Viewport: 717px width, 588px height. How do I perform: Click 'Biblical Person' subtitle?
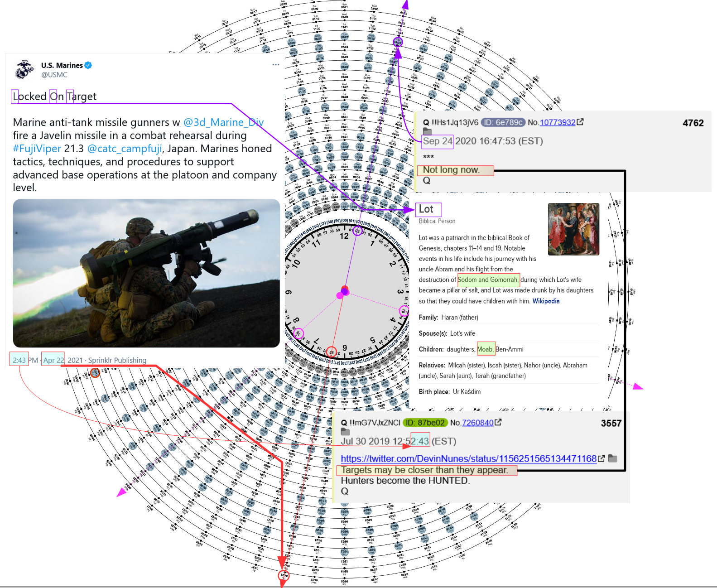pos(437,221)
